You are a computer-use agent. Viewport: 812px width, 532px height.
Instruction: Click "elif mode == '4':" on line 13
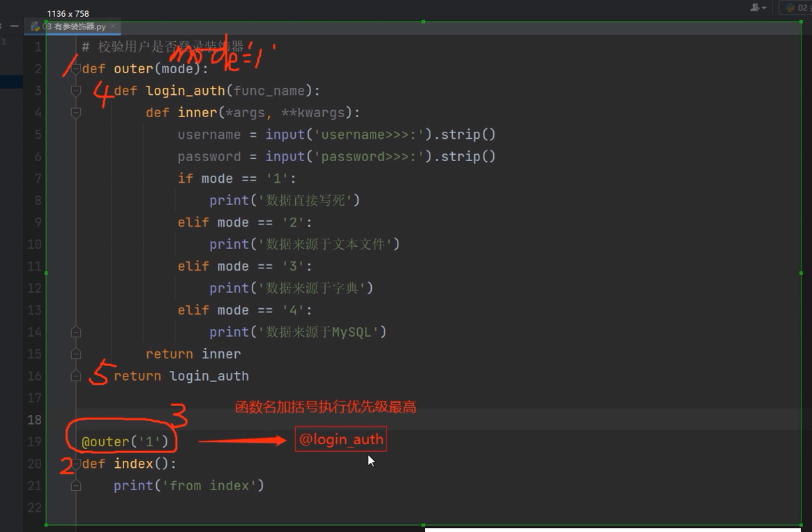point(245,310)
